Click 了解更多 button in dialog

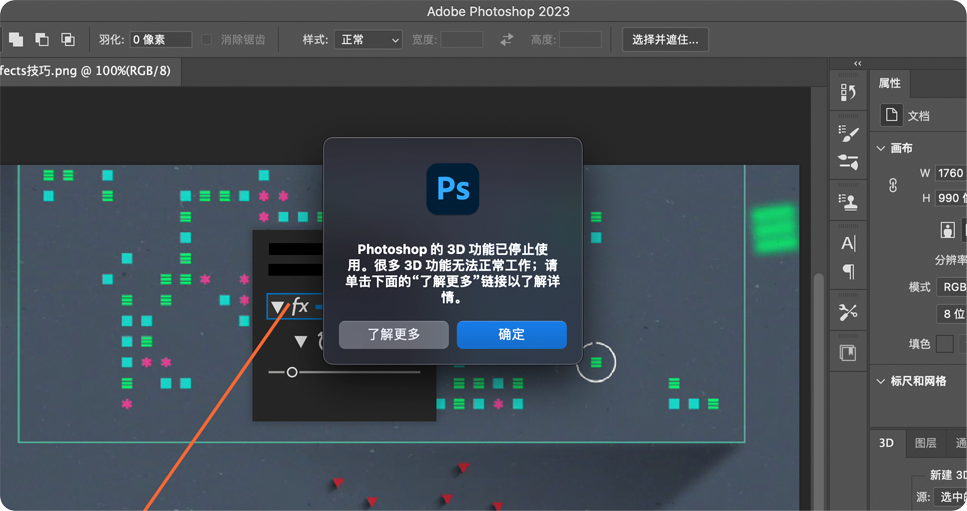pos(393,335)
